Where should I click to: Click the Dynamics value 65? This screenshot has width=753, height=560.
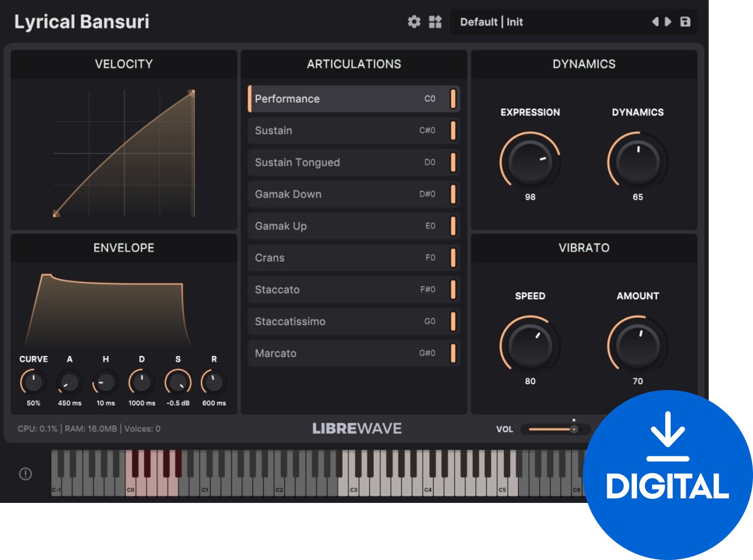point(638,197)
